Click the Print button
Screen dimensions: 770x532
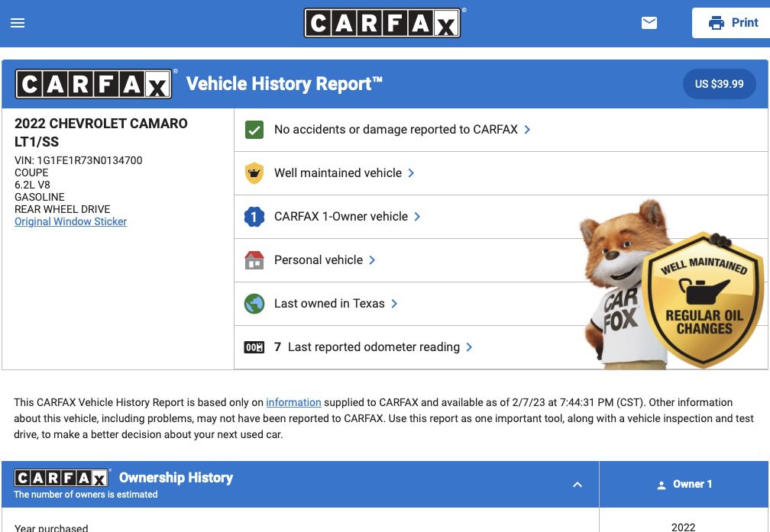(731, 23)
